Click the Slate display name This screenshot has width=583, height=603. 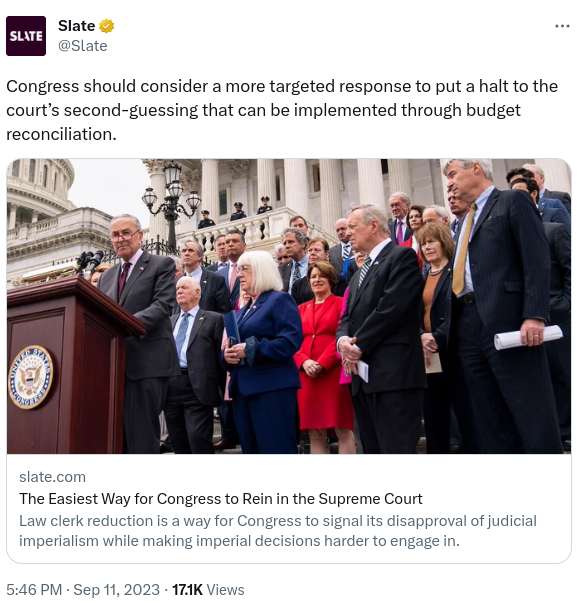[77, 26]
